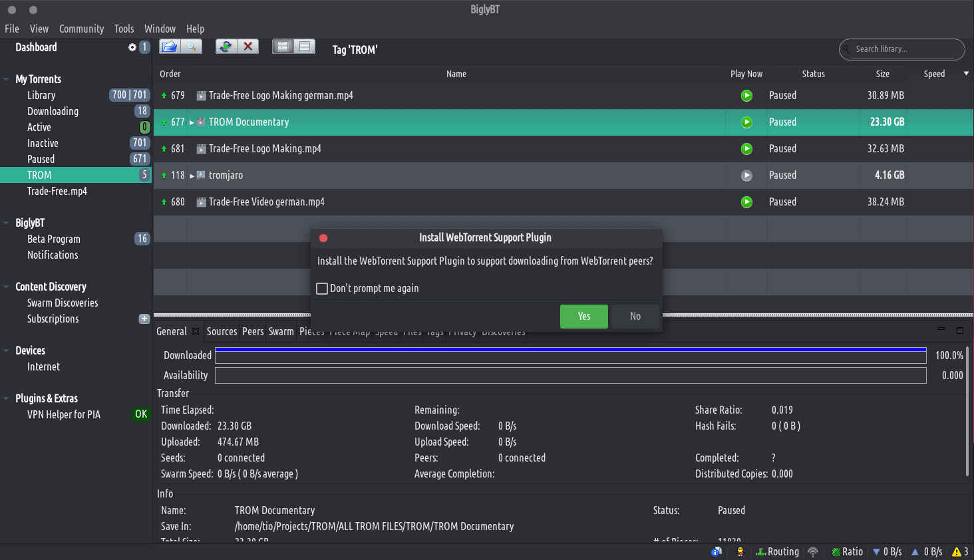Click the Routing status indicator
The height and width of the screenshot is (560, 974).
pyautogui.click(x=777, y=551)
